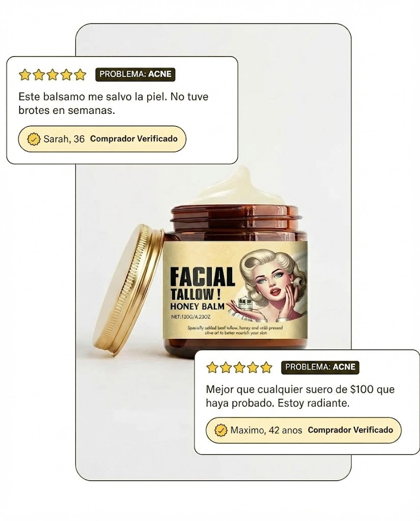Click the gold jar lid
This screenshot has width=420, height=521.
129,291
